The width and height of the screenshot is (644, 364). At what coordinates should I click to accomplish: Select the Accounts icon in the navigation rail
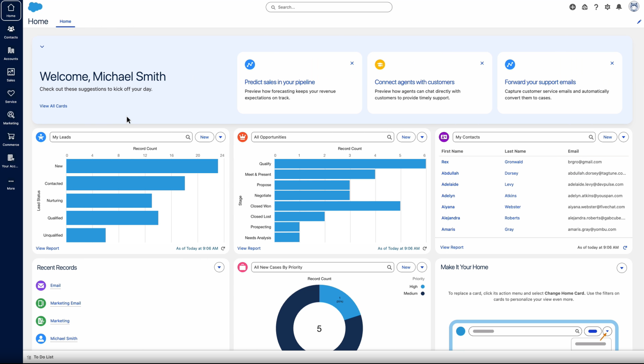11,53
